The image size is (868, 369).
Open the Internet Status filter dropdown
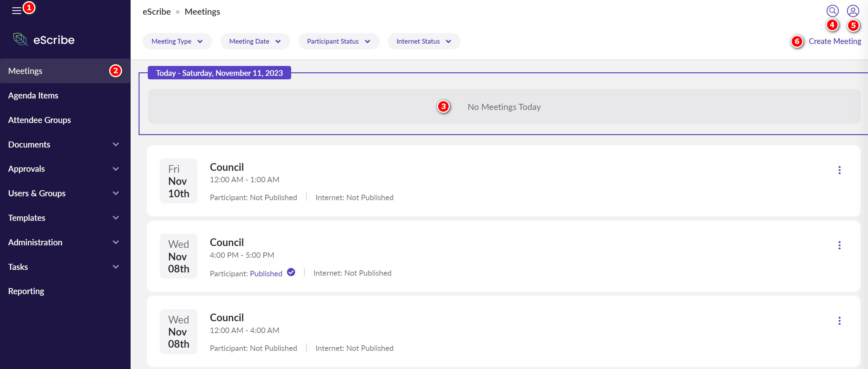(424, 41)
